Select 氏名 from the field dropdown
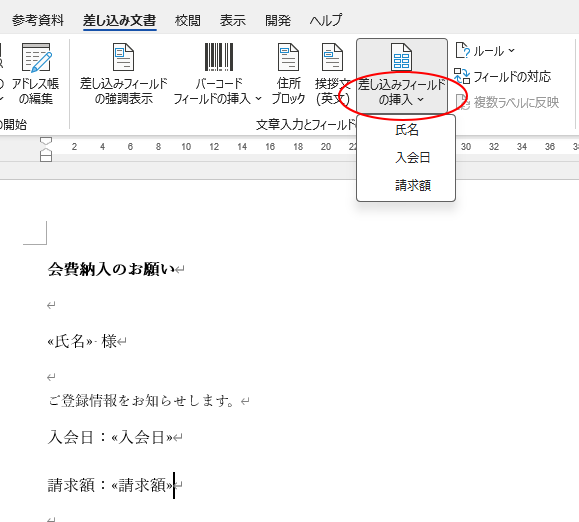Image resolution: width=579 pixels, height=522 pixels. tap(406, 130)
